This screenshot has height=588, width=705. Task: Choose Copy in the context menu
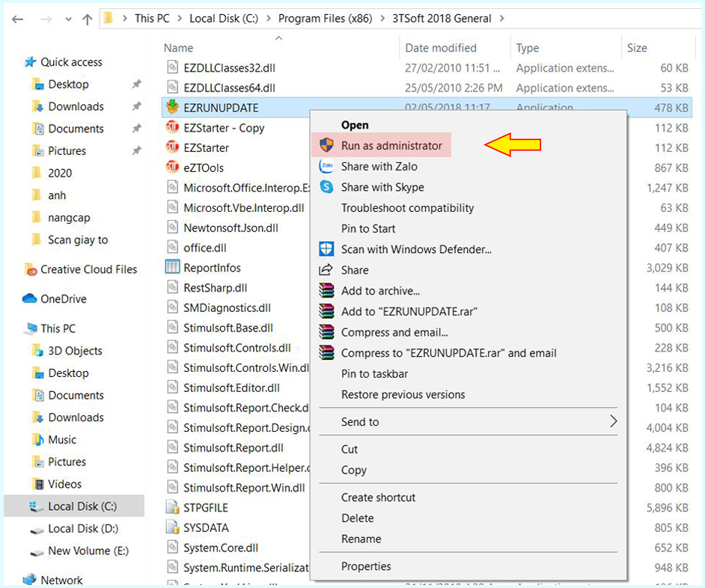tap(354, 470)
